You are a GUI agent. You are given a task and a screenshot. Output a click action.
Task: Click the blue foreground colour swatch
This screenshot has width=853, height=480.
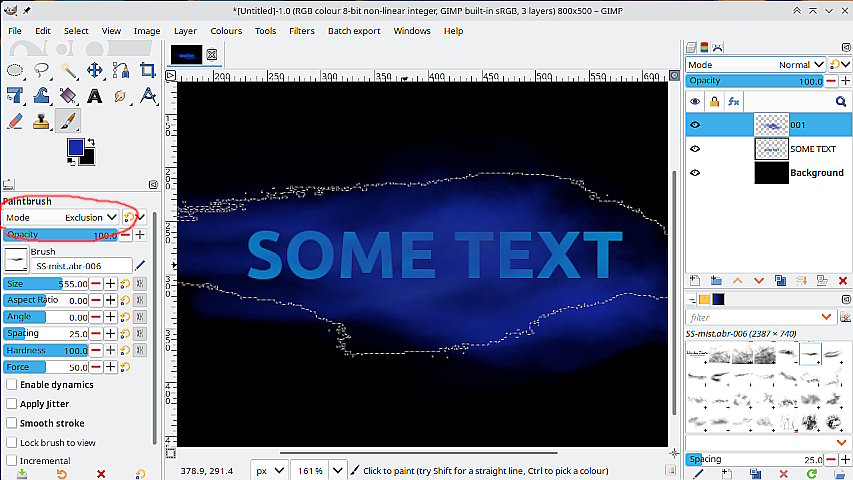click(x=75, y=146)
